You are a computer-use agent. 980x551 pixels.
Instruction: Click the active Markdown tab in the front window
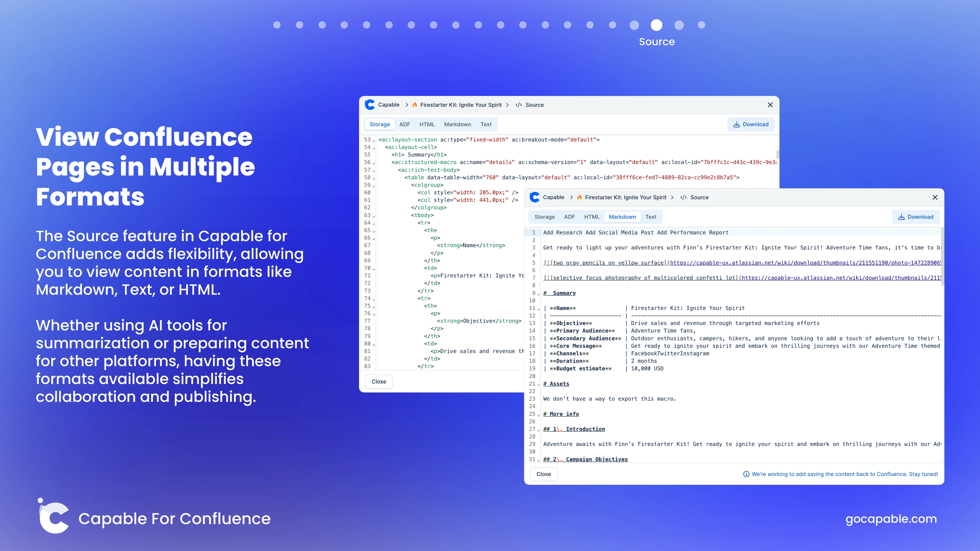click(x=622, y=217)
